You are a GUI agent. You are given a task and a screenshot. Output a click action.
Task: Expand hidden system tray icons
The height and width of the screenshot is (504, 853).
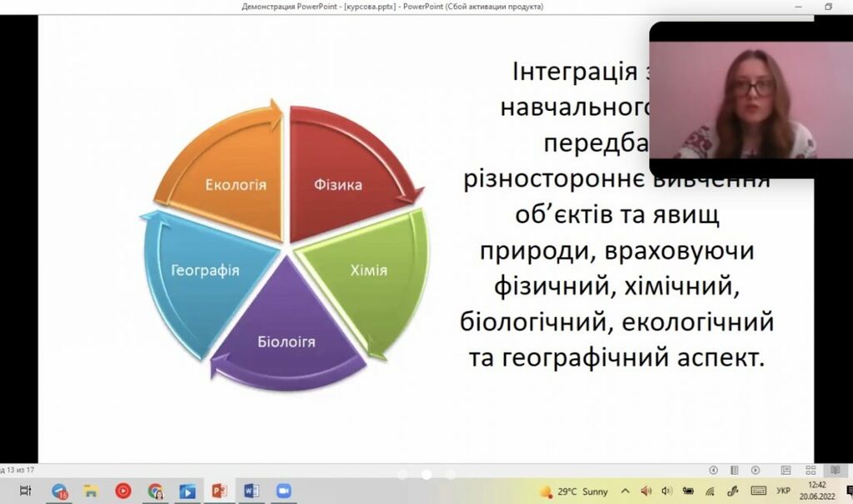(625, 492)
